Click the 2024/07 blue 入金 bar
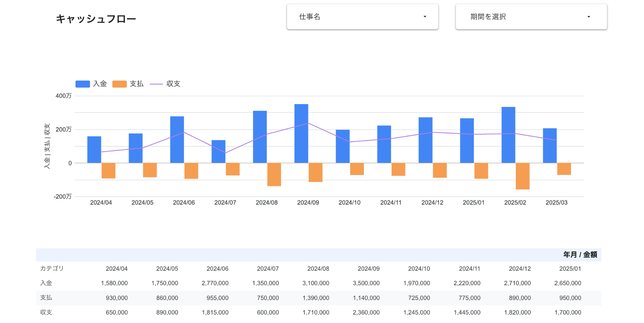644x323 pixels. point(218,151)
